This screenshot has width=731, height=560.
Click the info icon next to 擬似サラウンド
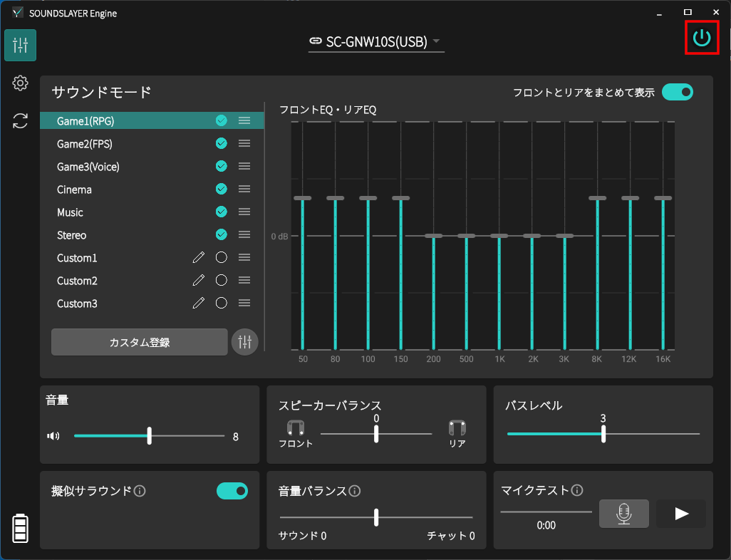(x=140, y=491)
